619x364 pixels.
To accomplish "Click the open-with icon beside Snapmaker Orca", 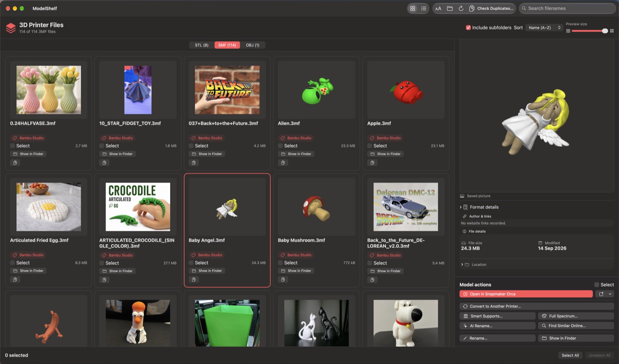I will [x=601, y=294].
